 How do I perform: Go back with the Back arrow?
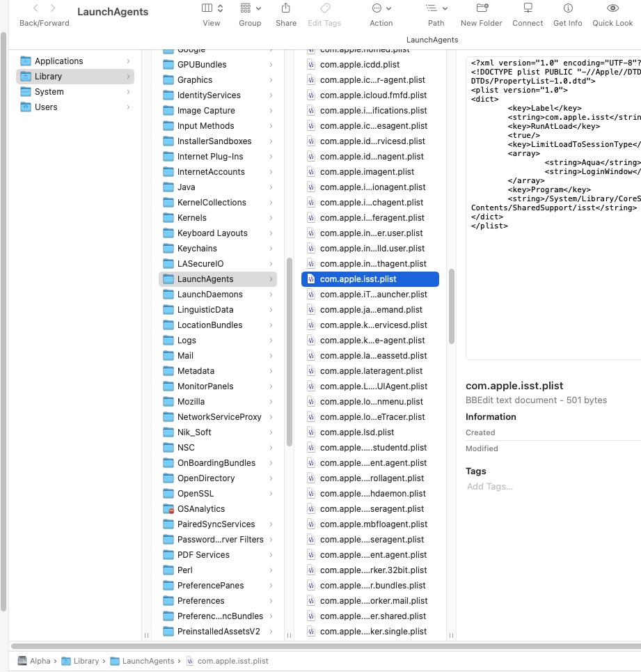point(36,8)
